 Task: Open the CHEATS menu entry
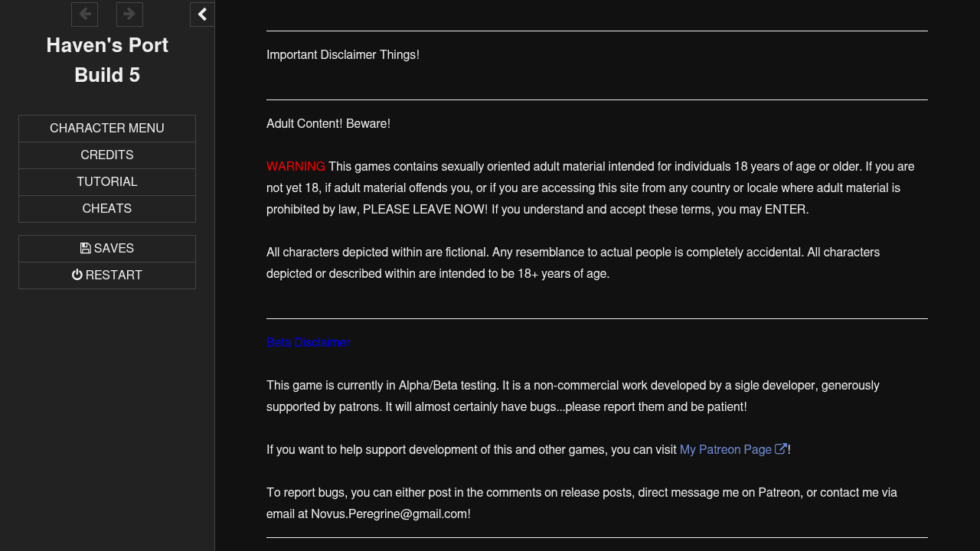107,209
